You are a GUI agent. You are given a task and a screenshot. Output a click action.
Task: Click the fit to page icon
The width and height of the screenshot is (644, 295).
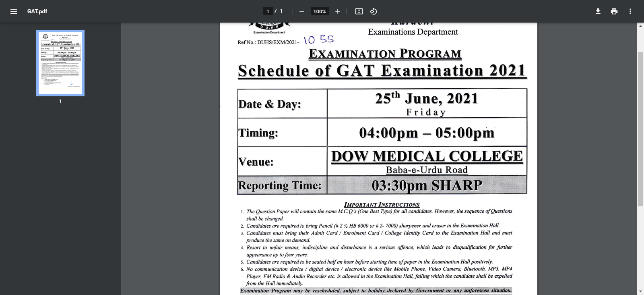pyautogui.click(x=359, y=11)
